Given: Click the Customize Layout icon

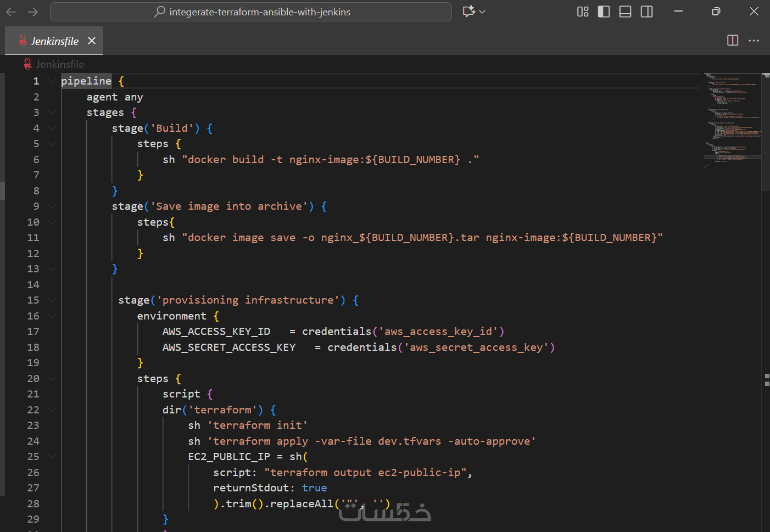Looking at the screenshot, I should pyautogui.click(x=583, y=12).
